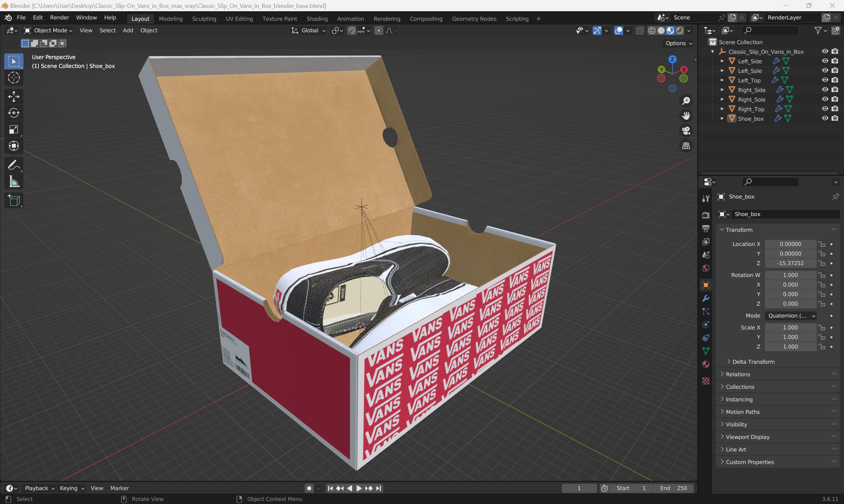Image resolution: width=844 pixels, height=504 pixels.
Task: Expand the Viewport Display panel
Action: pos(778,437)
